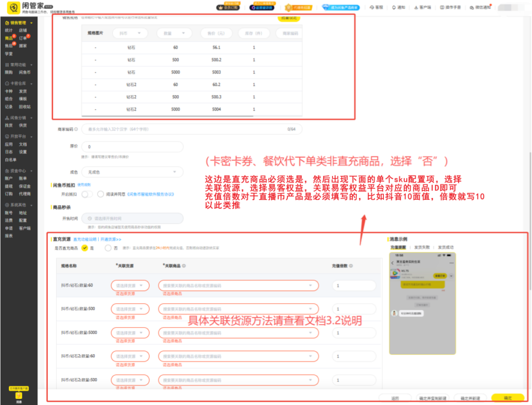Switch to the 发货成功 message tab
Screen dimensions: 532x405
click(x=446, y=247)
